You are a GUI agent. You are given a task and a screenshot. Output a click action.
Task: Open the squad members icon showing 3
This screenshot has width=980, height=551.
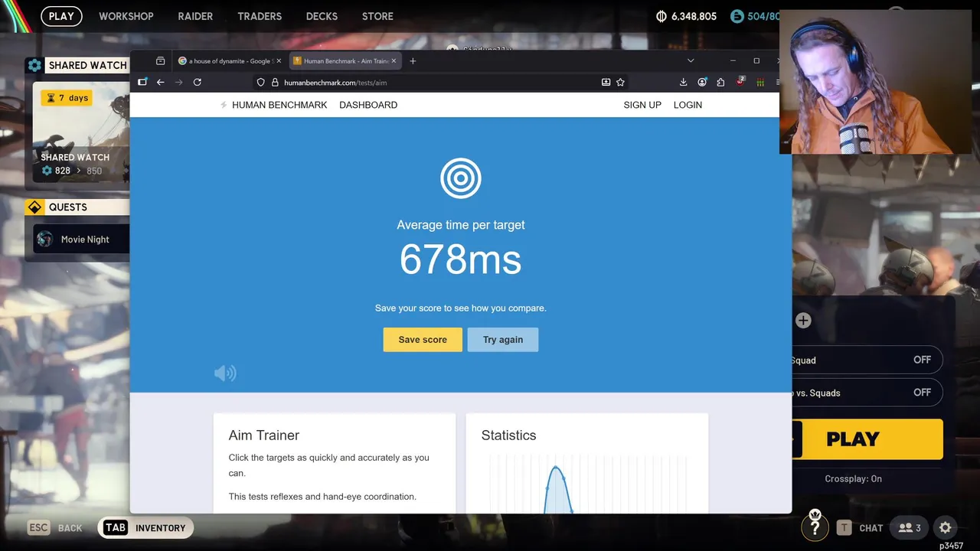[910, 527]
